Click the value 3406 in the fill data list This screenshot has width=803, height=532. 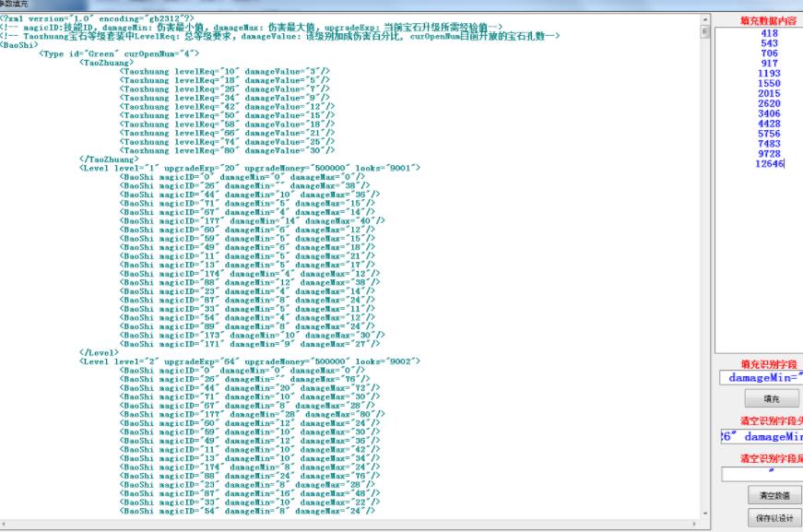[x=769, y=113]
